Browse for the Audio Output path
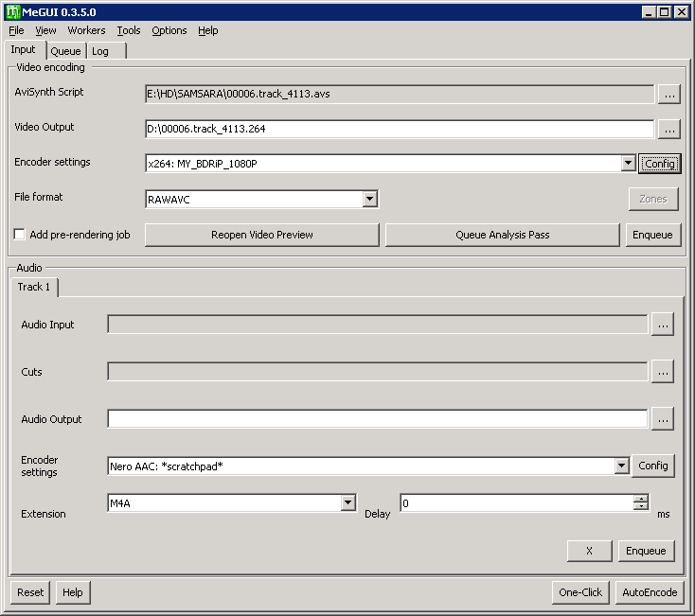 click(662, 419)
